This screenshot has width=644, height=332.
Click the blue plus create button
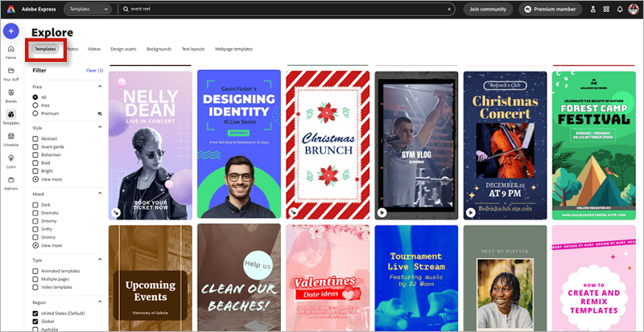11,31
